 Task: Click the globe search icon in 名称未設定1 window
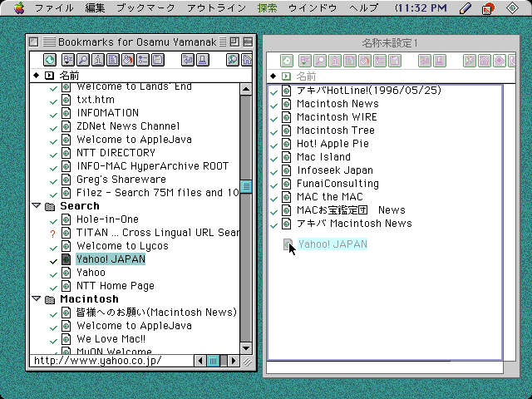[x=470, y=61]
